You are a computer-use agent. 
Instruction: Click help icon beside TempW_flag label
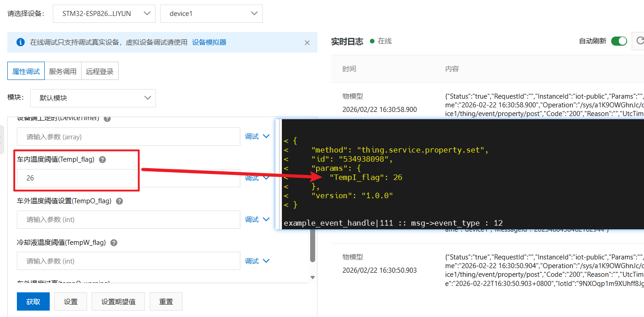114,243
